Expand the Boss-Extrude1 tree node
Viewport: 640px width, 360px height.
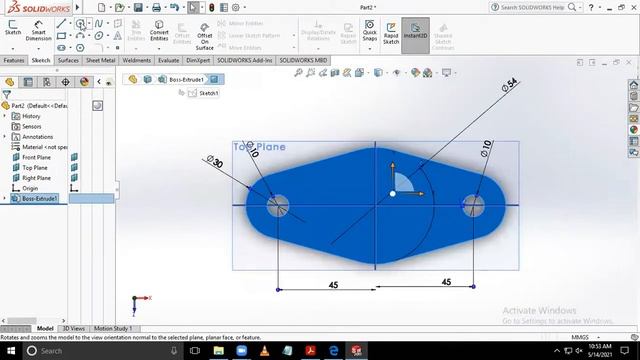tap(5, 198)
